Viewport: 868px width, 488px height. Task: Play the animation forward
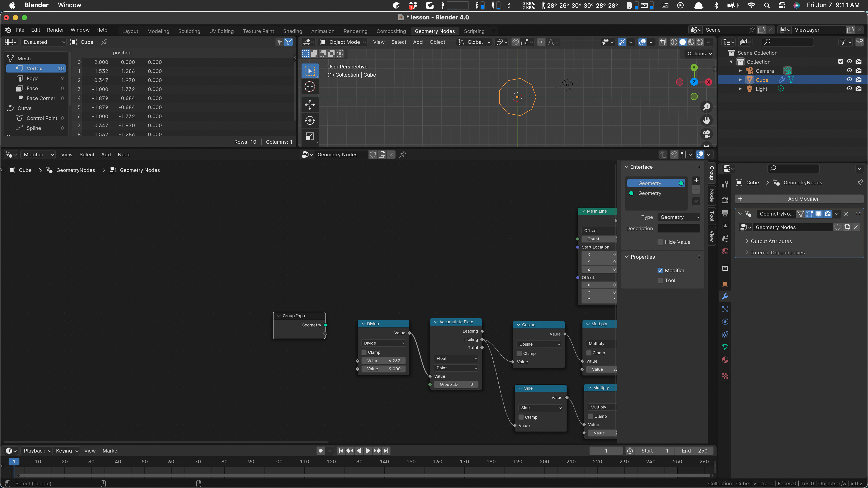[368, 451]
